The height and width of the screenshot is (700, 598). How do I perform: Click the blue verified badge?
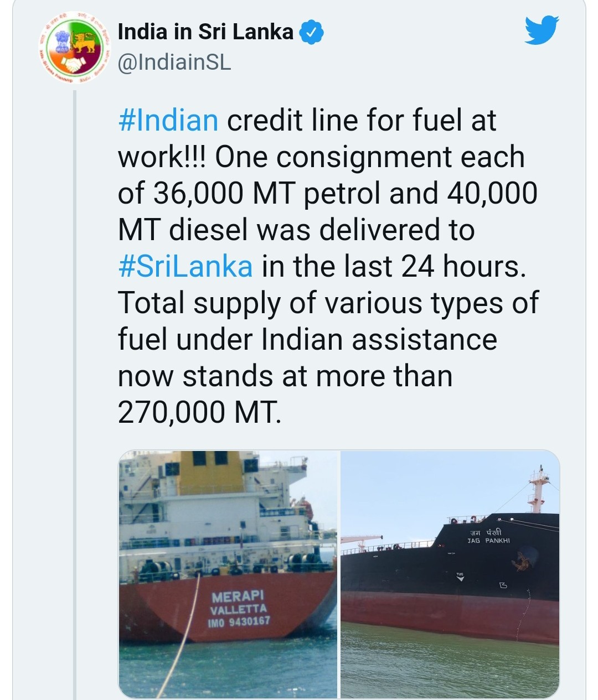[x=312, y=33]
